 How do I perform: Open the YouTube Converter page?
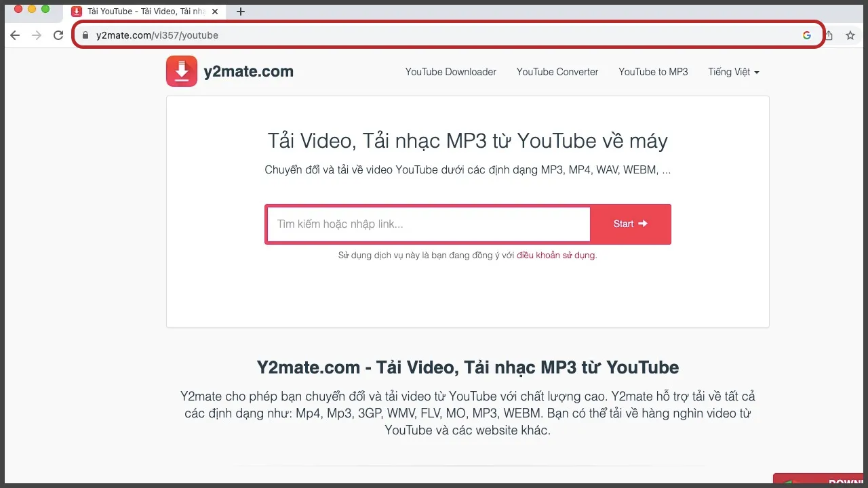[x=557, y=72]
